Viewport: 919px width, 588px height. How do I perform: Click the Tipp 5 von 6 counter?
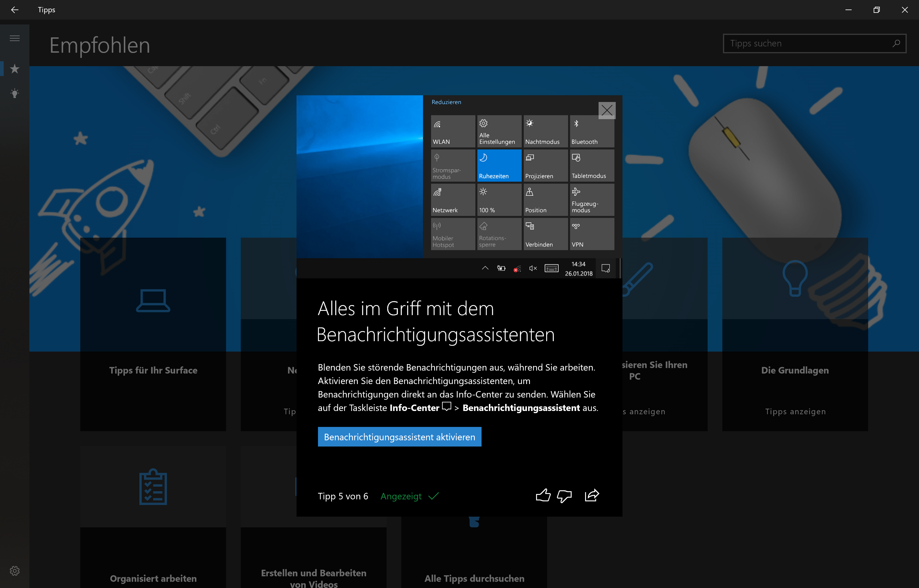(x=343, y=496)
